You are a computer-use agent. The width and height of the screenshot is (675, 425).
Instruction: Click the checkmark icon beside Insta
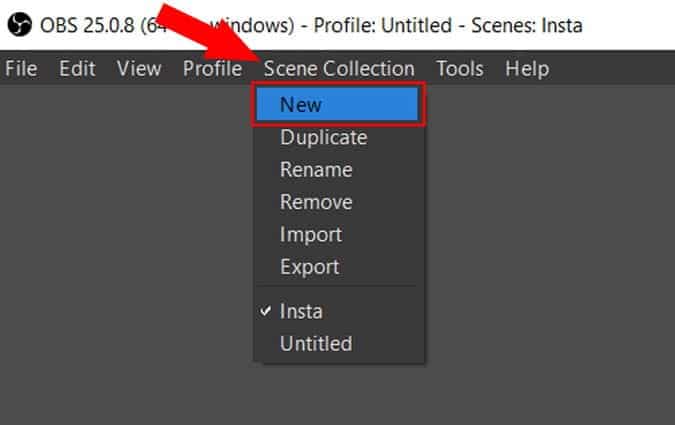[266, 310]
